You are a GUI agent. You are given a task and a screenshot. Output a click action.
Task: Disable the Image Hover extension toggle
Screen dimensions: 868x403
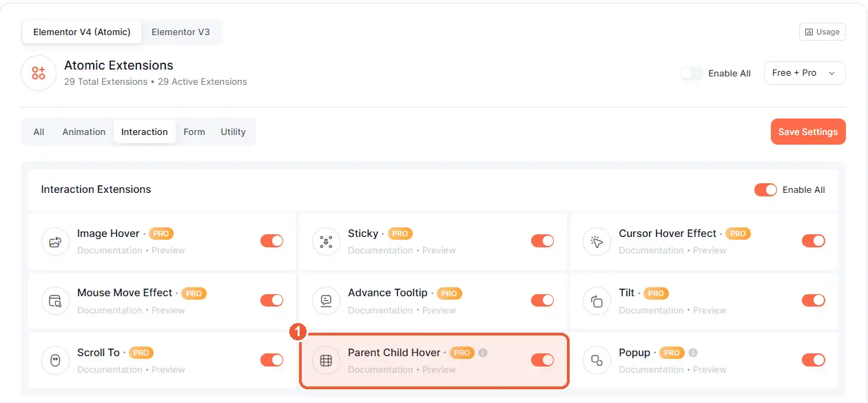271,240
